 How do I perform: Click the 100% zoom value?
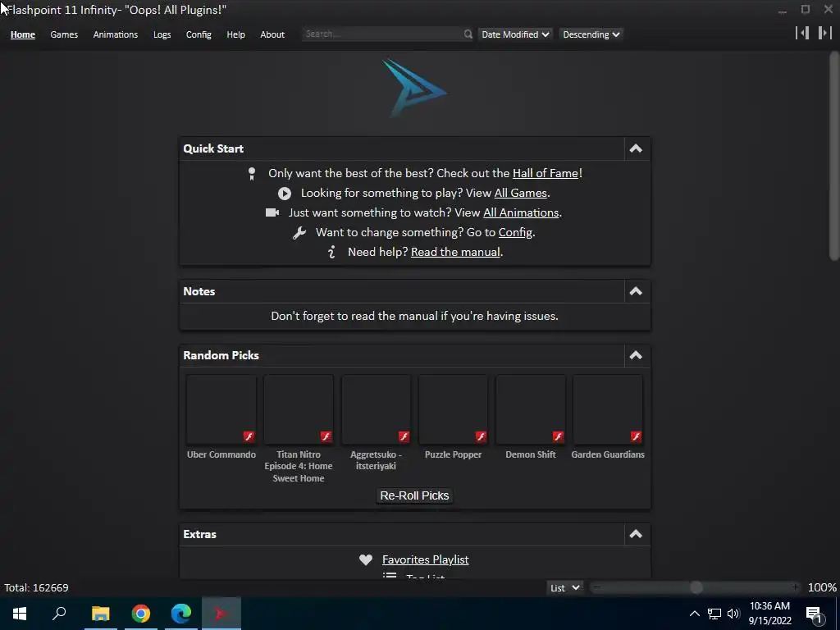(x=822, y=587)
